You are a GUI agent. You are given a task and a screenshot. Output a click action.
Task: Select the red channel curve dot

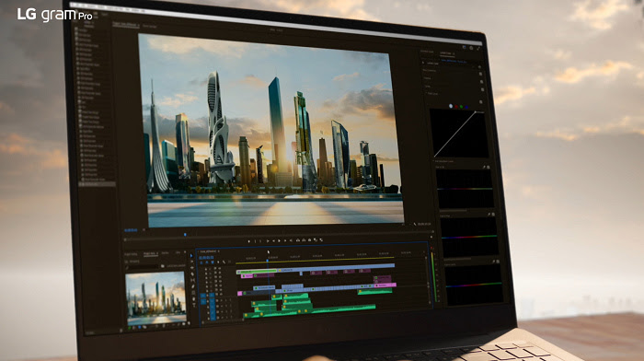click(456, 107)
